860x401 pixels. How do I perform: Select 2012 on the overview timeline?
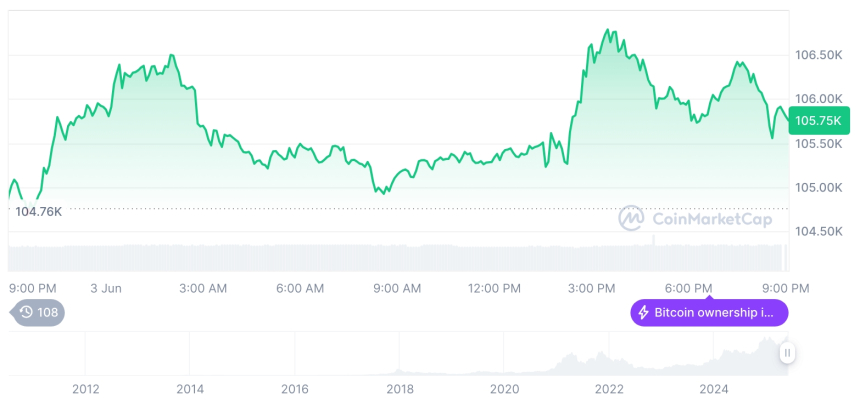tap(85, 388)
